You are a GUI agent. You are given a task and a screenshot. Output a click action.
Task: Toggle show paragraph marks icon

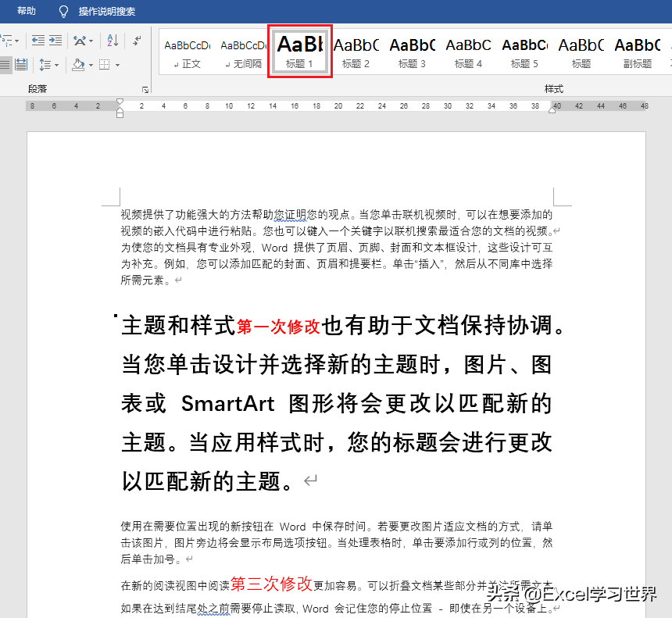click(137, 41)
